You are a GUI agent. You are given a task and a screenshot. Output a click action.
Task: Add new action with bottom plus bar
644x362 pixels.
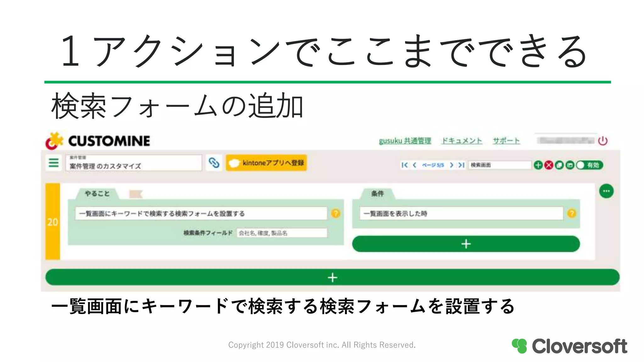click(332, 277)
